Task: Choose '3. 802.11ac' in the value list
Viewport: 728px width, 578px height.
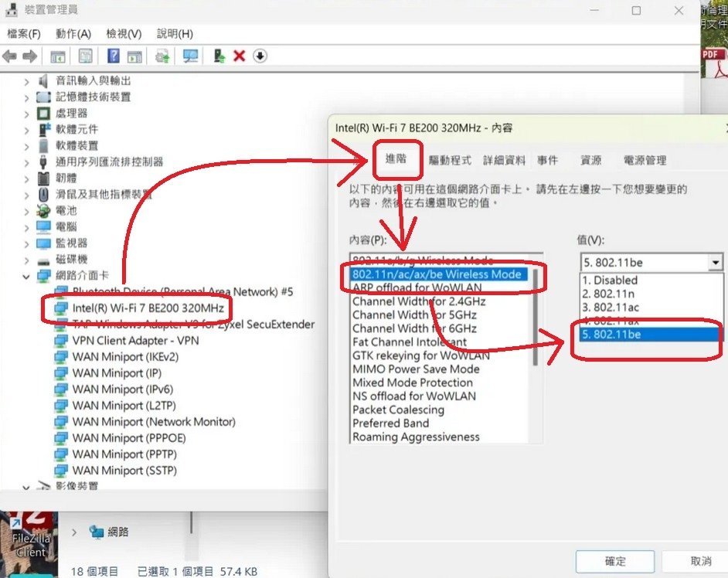Action: click(651, 308)
